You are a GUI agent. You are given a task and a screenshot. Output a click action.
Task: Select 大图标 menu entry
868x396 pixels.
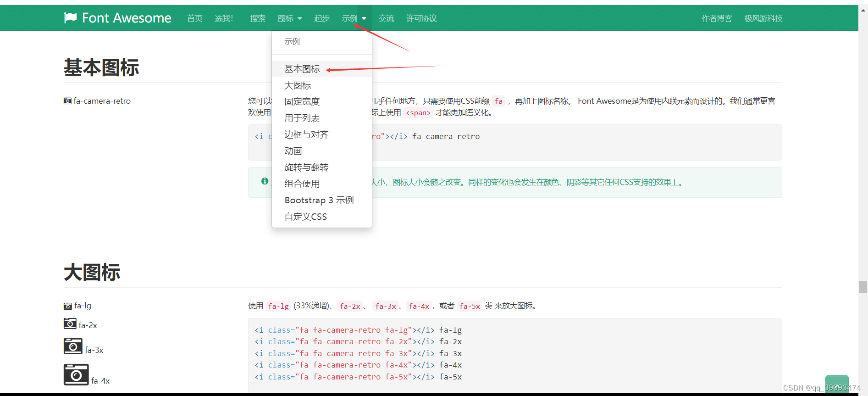322,85
